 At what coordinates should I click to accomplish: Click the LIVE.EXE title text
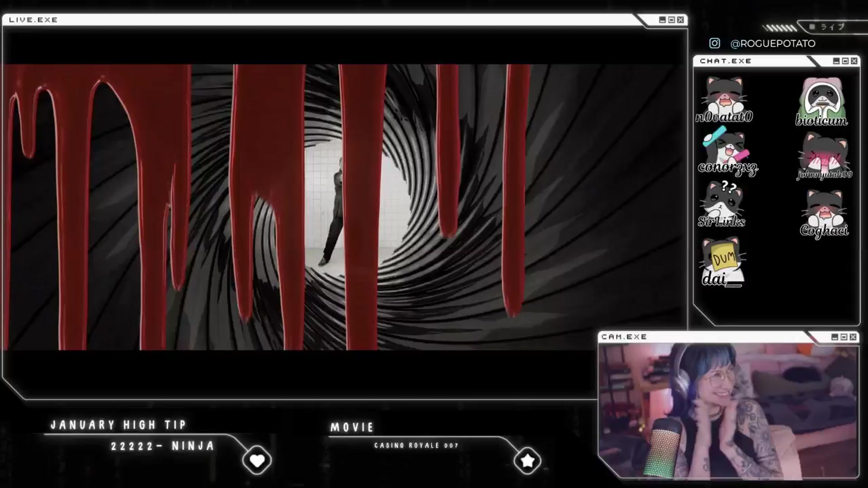pos(33,20)
